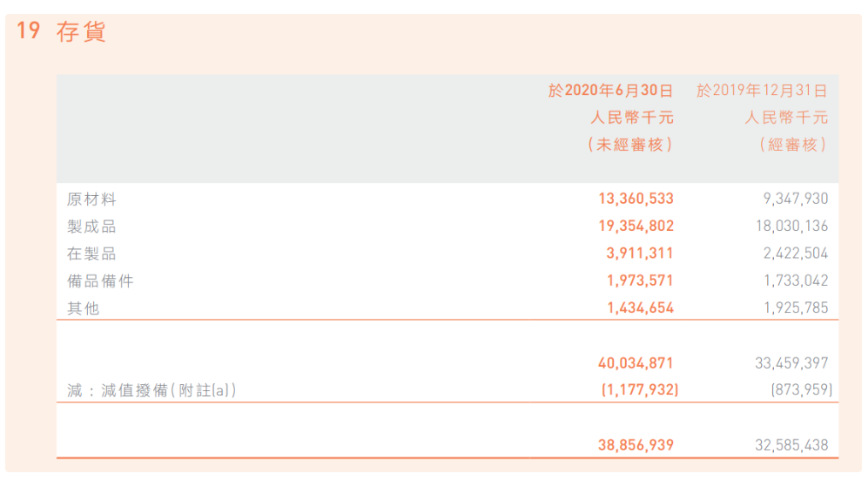Click the 減：減值撥備 (附註(a)) row label
The height and width of the screenshot is (480, 868).
click(x=151, y=391)
